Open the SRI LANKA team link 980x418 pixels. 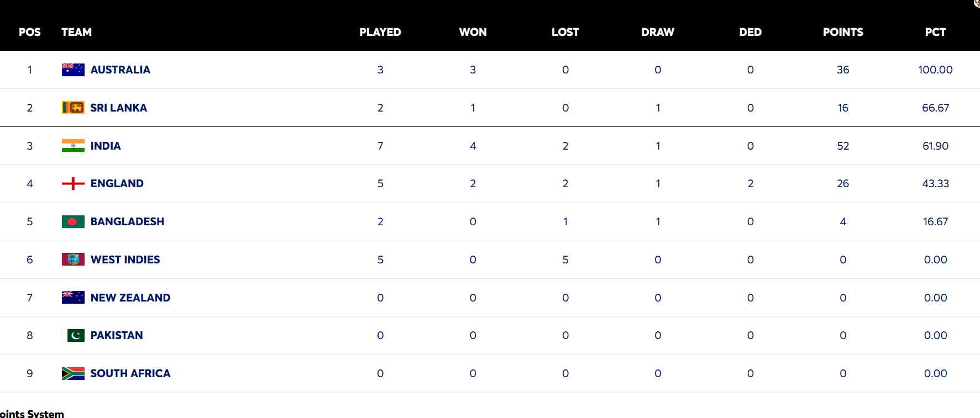(x=118, y=108)
